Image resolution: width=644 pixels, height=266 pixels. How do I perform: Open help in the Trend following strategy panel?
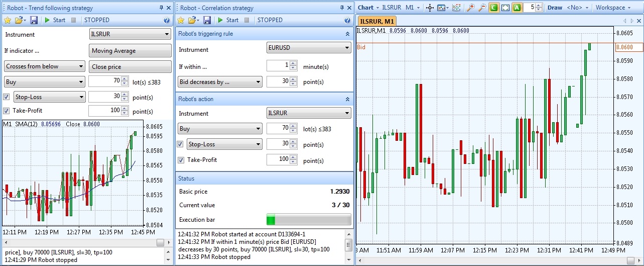tap(167, 20)
